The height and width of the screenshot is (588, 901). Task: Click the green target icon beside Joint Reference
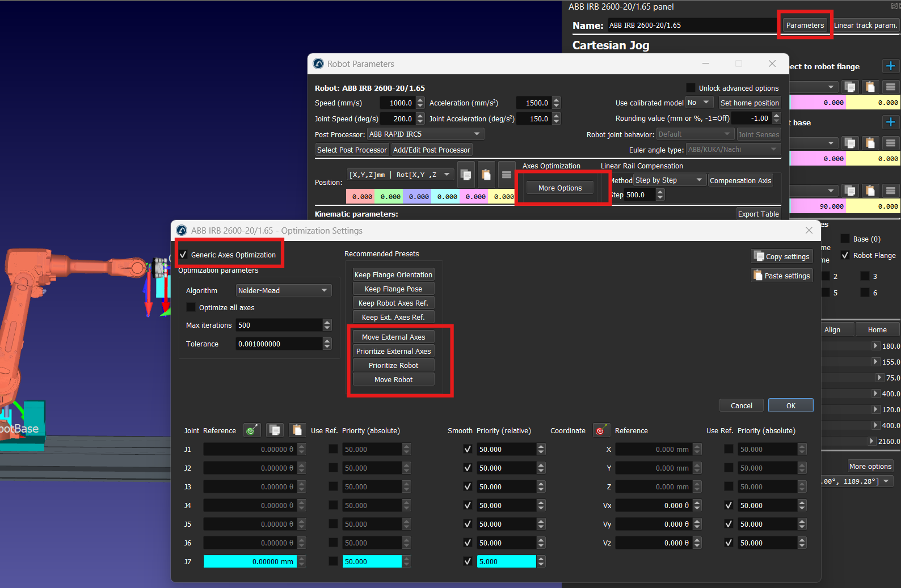click(x=252, y=430)
